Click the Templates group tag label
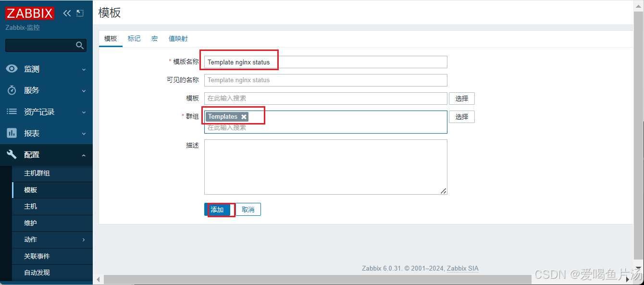644x285 pixels. 223,117
